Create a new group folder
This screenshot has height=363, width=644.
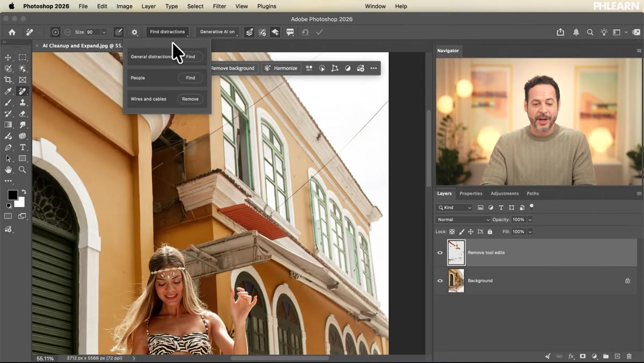pyautogui.click(x=605, y=356)
